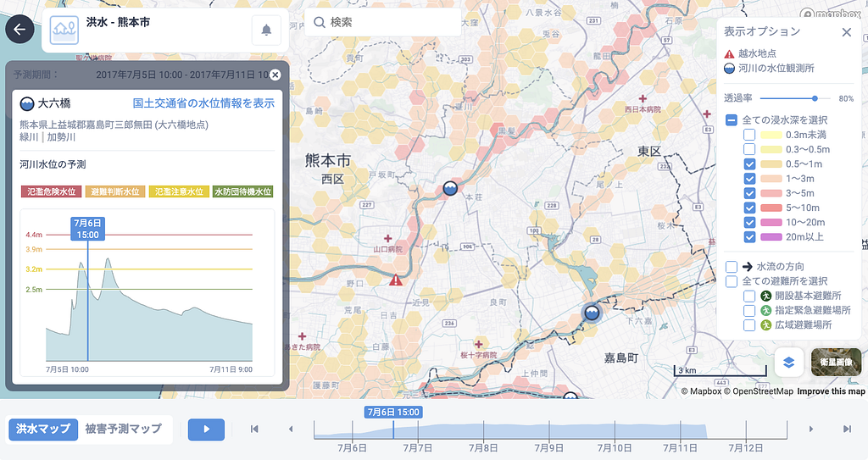Skip to the timeline end
Screen dimensions: 868x460
point(847,429)
